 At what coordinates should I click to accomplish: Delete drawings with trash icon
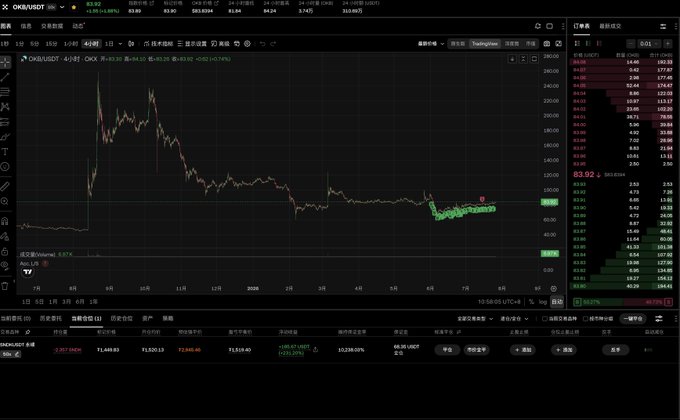(5, 286)
